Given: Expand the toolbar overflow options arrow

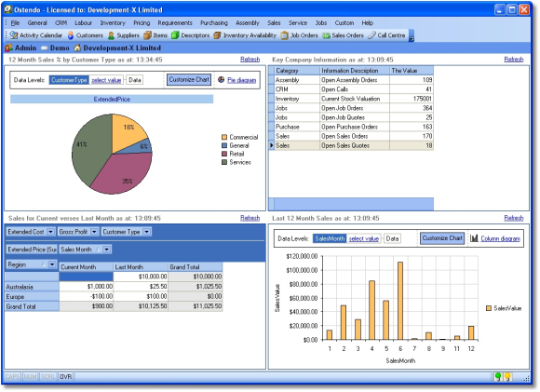Looking at the screenshot, I should [x=412, y=38].
